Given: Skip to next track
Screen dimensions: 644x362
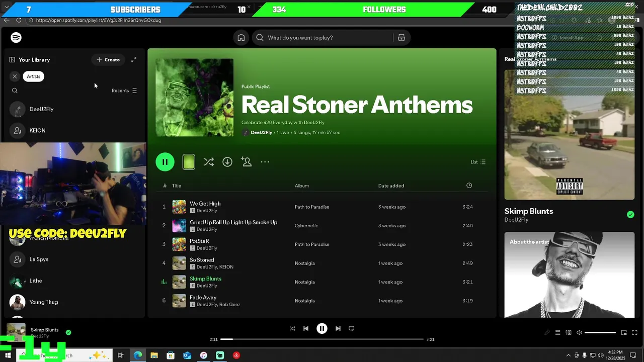Looking at the screenshot, I should (338, 328).
